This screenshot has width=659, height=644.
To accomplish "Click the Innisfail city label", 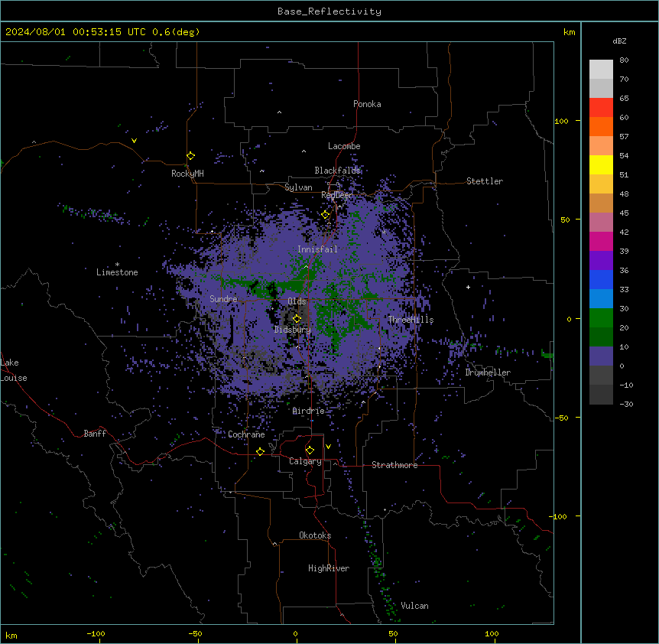I will pos(317,249).
